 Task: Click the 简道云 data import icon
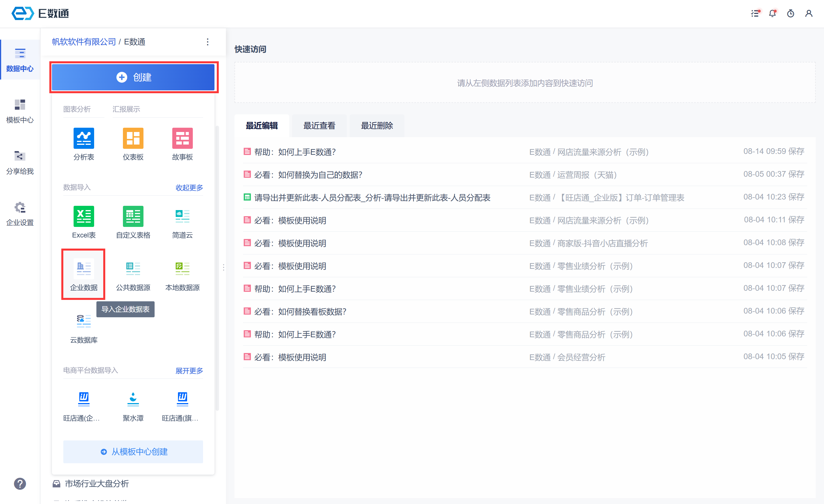click(x=182, y=216)
